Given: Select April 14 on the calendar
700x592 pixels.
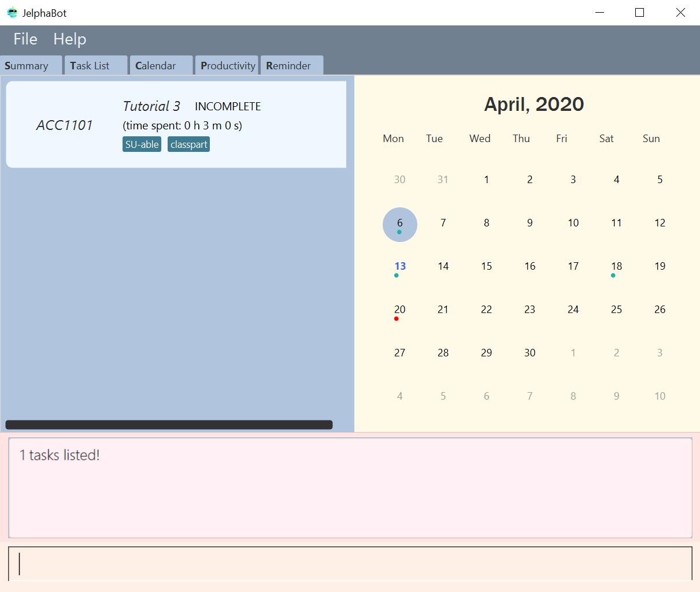Looking at the screenshot, I should (443, 266).
